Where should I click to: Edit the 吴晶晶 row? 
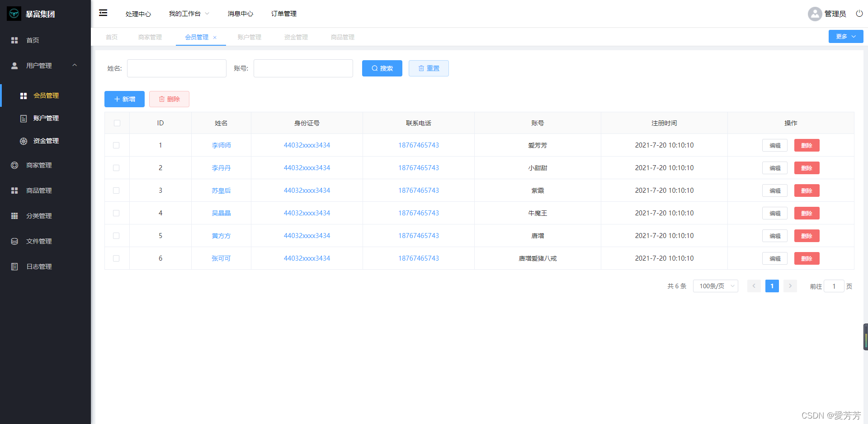(775, 213)
